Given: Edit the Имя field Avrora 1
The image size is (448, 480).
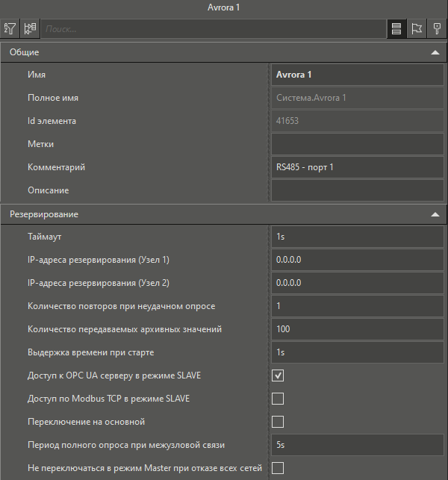Looking at the screenshot, I should coord(358,75).
